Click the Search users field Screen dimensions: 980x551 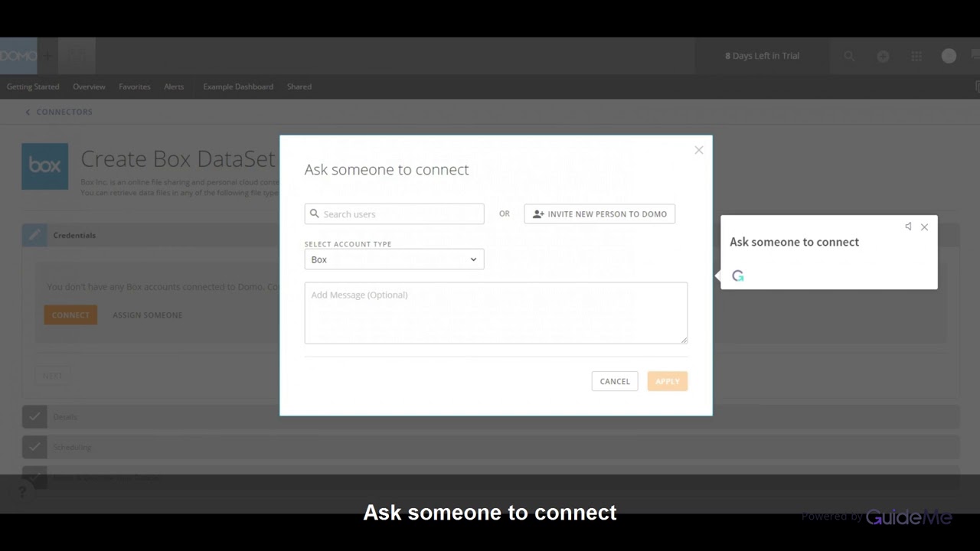point(394,214)
